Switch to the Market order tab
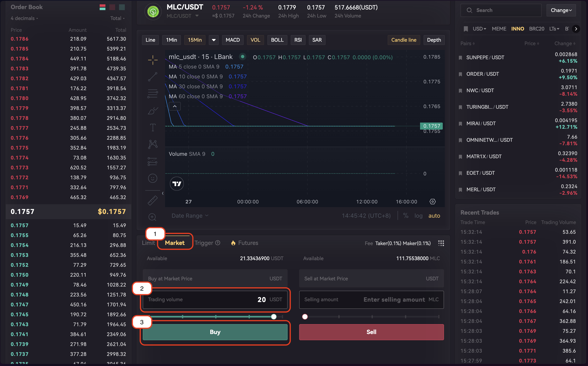The height and width of the screenshot is (366, 588). click(x=175, y=243)
